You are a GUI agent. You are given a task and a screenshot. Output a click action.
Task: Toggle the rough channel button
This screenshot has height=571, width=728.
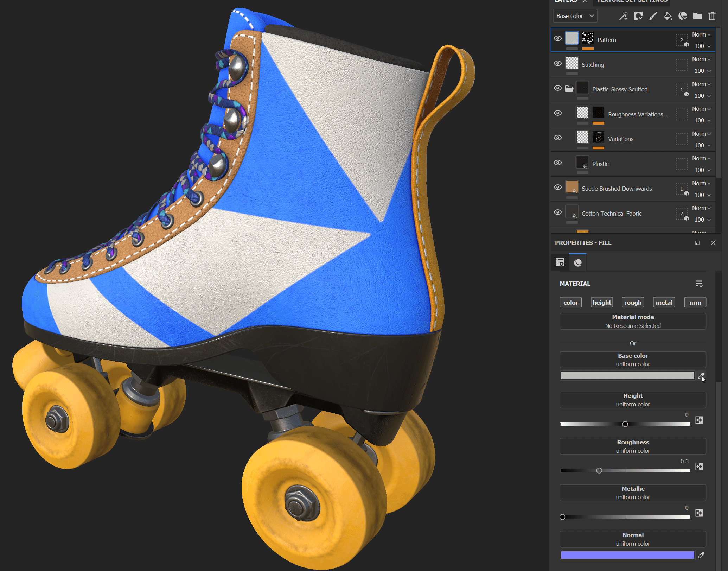633,303
